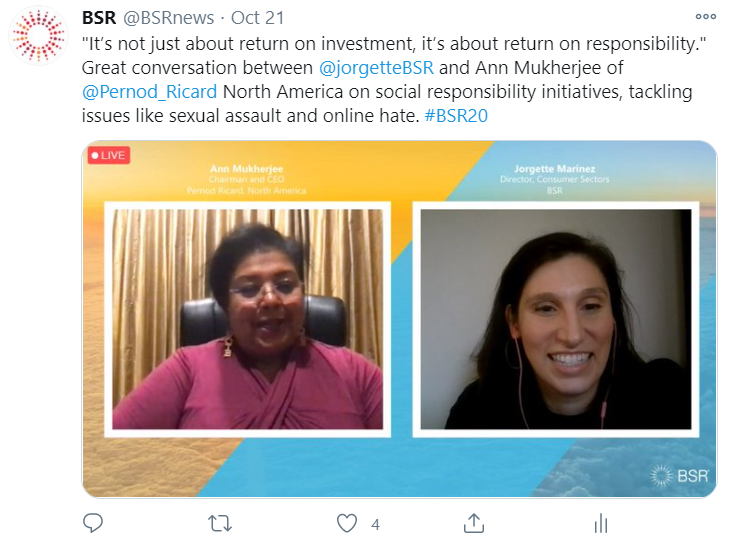View tweet analytics bar chart icon

[x=600, y=523]
